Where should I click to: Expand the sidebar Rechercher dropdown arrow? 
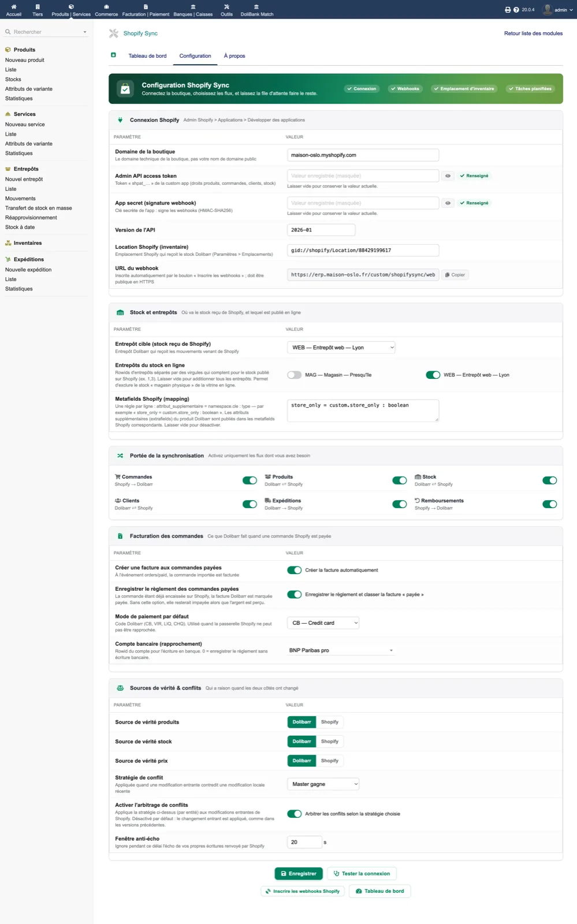[x=85, y=32]
